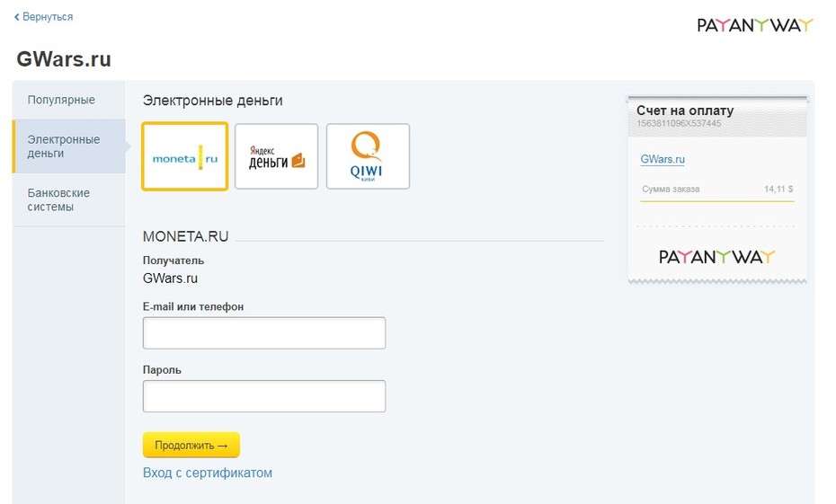Choose the Яндекс Деньги payment method

coord(276,156)
